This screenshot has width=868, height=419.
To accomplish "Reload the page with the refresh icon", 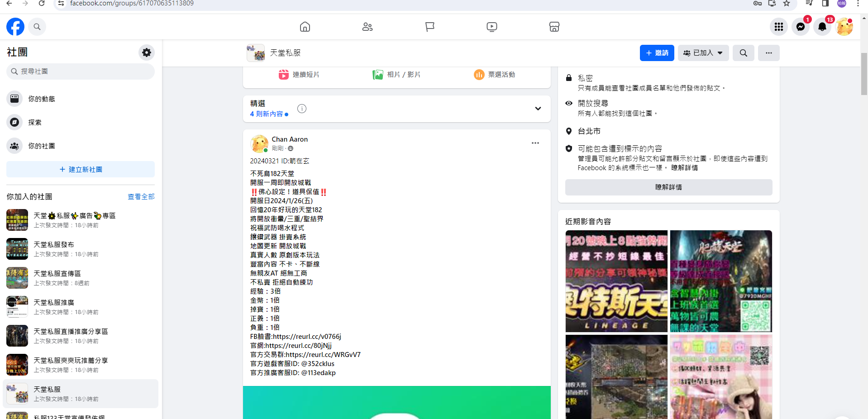I will point(42,3).
